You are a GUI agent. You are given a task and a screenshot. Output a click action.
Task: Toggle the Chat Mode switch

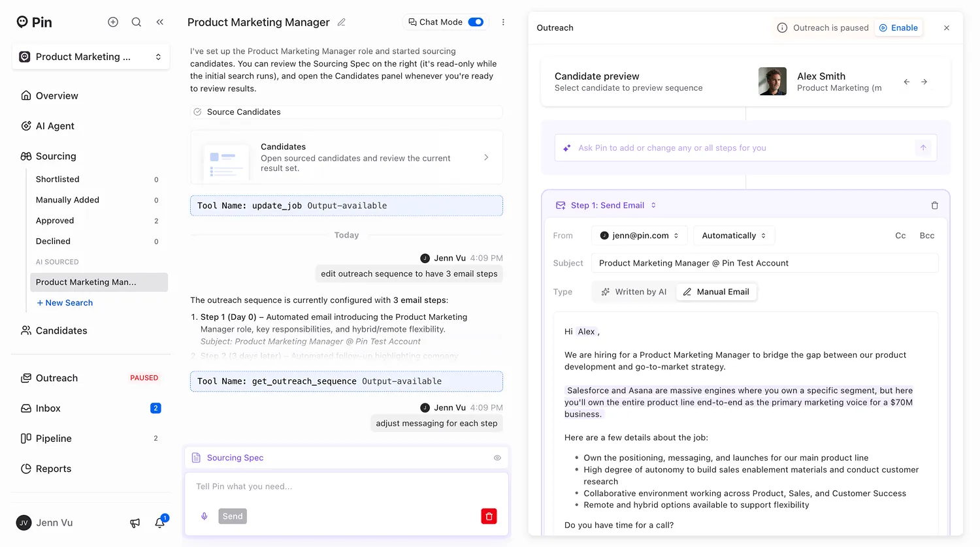(x=476, y=22)
